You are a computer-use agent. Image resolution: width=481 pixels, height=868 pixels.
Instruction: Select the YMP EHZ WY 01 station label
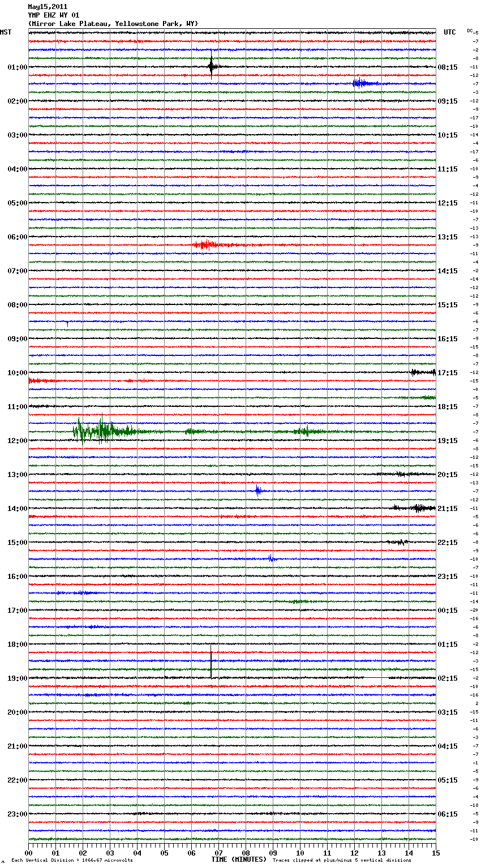[53, 15]
